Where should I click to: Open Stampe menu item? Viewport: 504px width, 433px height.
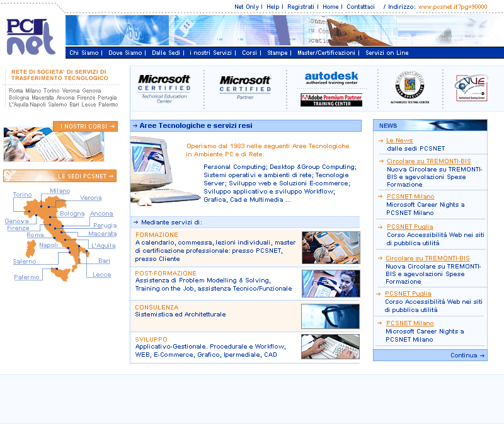tap(277, 53)
